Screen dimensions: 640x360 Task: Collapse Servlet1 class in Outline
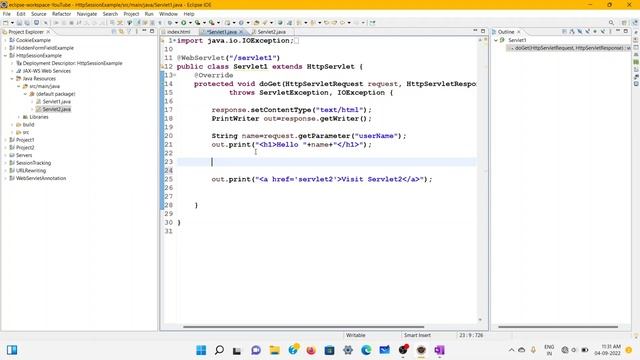click(496, 40)
